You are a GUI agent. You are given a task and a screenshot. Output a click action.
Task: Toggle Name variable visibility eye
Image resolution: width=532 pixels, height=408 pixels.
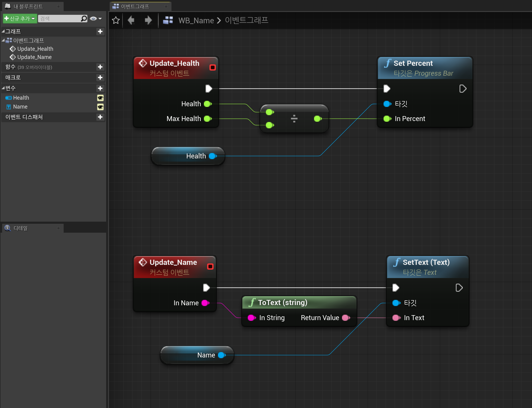tap(100, 107)
